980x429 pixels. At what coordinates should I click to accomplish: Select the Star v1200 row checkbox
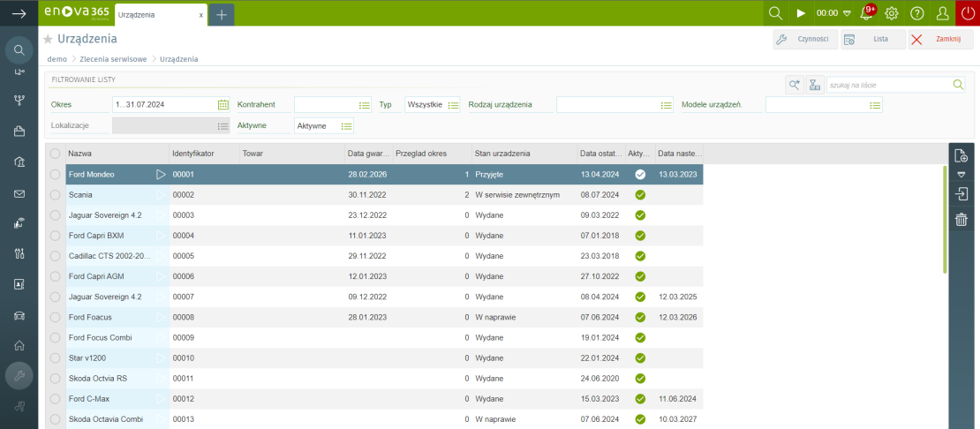(56, 357)
